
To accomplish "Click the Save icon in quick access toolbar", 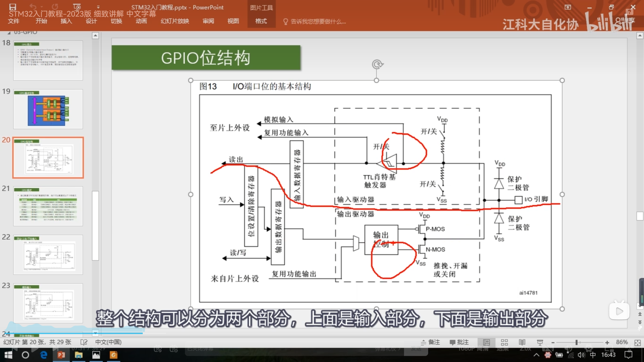I will point(13,7).
